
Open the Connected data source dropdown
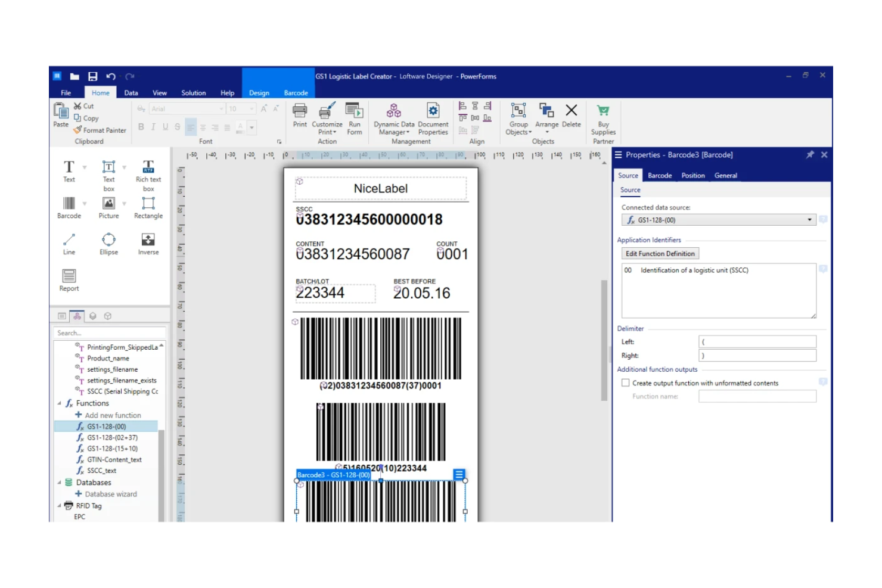click(810, 219)
